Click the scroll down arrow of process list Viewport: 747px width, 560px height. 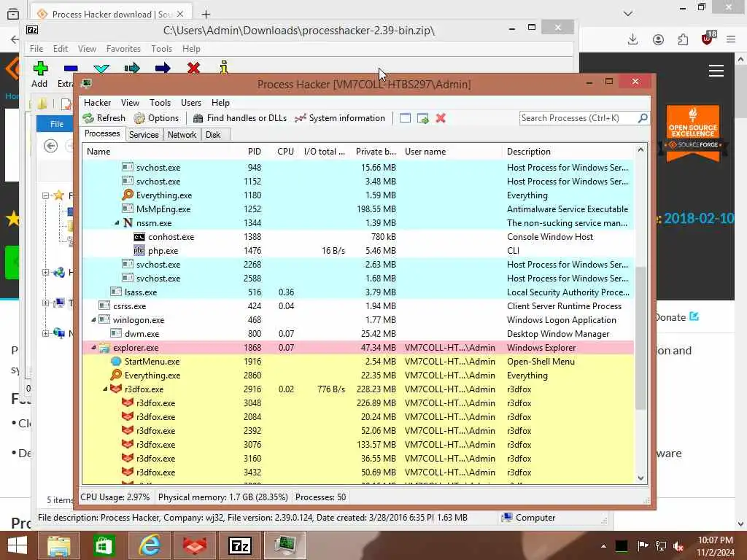pos(640,478)
